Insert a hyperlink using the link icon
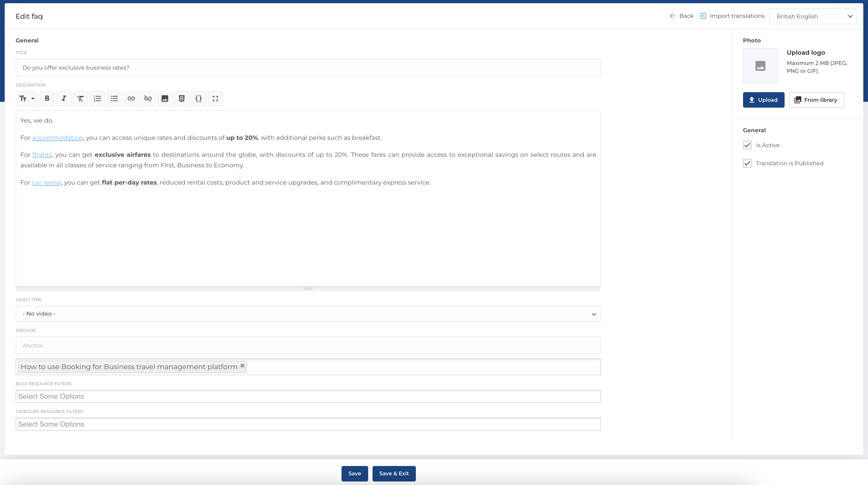The image size is (868, 485). pyautogui.click(x=131, y=99)
